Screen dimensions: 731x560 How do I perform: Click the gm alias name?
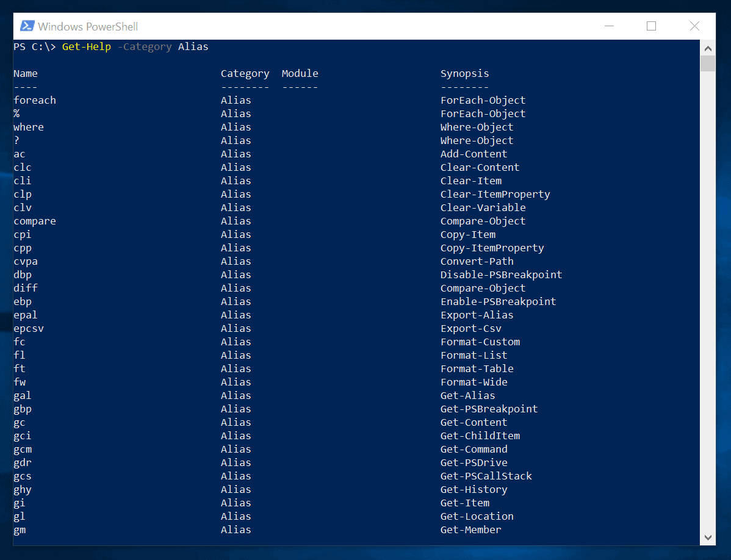(x=20, y=530)
